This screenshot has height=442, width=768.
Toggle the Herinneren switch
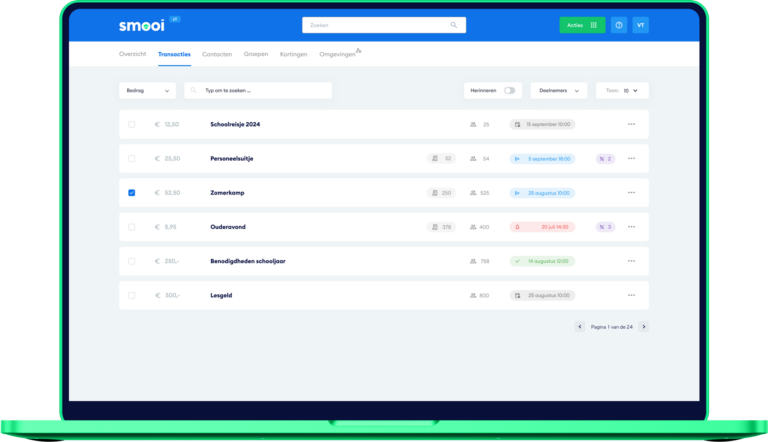pos(509,90)
